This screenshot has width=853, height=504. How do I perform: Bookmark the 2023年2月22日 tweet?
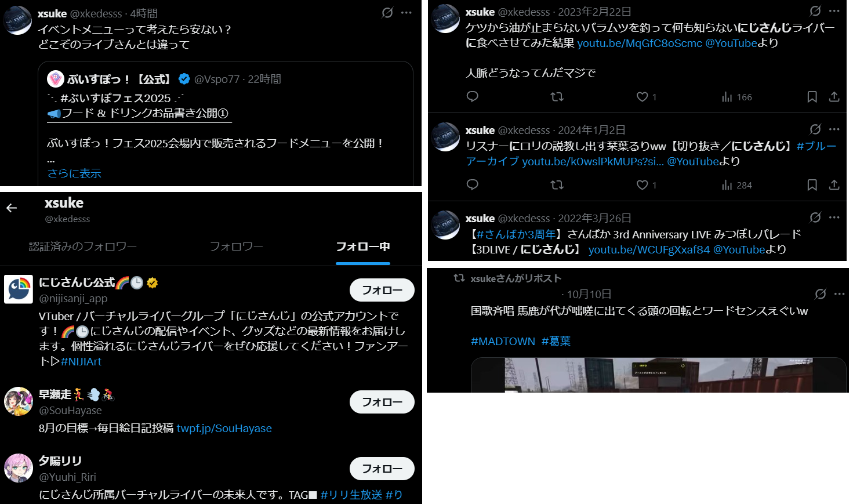812,97
